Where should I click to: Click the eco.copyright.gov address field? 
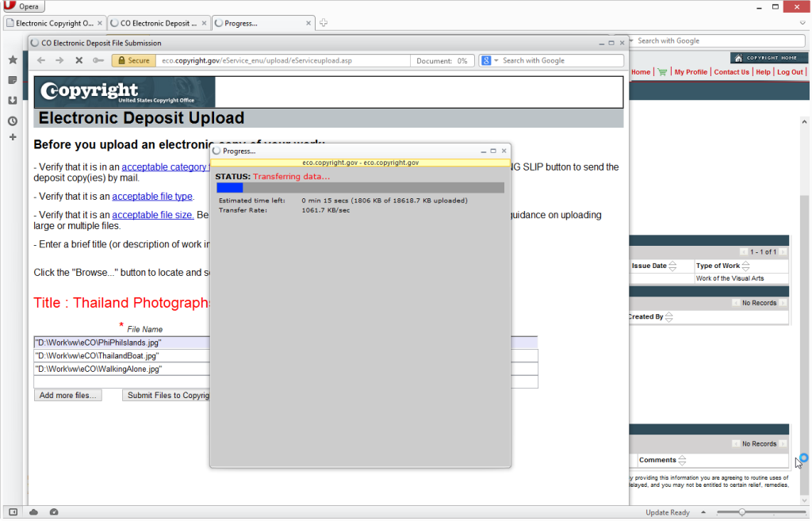(x=282, y=60)
